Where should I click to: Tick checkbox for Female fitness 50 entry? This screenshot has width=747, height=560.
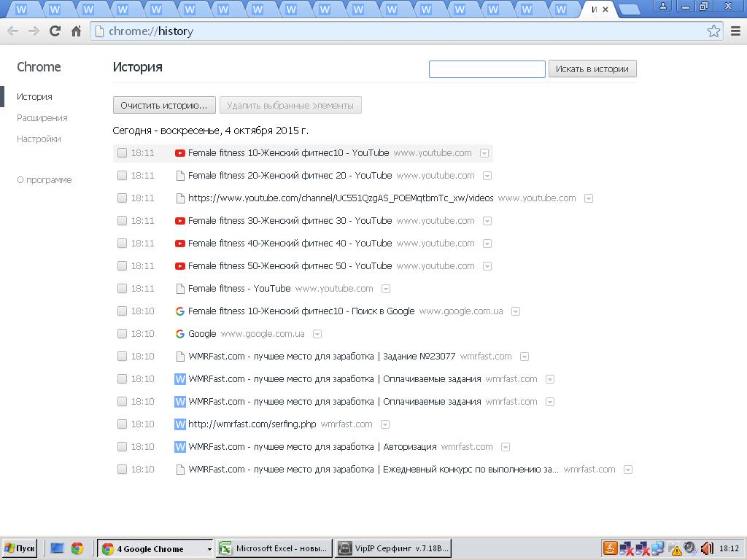122,266
